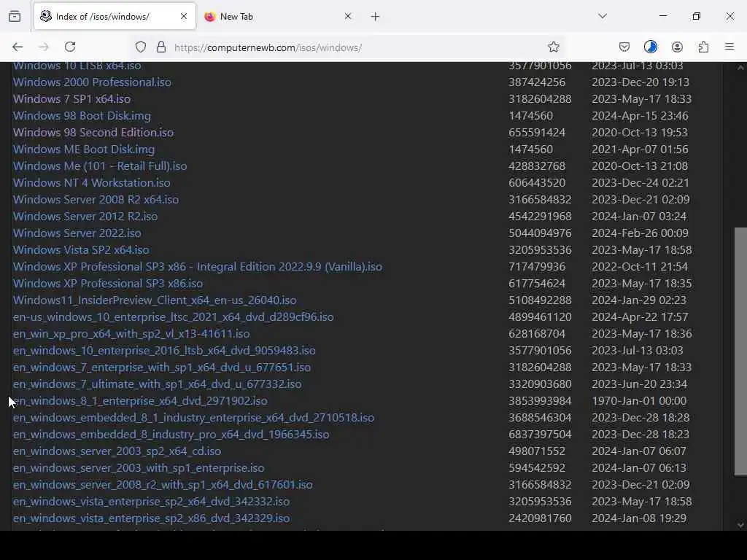Click scrollbar down arrow
This screenshot has width=747, height=560.
pos(740,525)
